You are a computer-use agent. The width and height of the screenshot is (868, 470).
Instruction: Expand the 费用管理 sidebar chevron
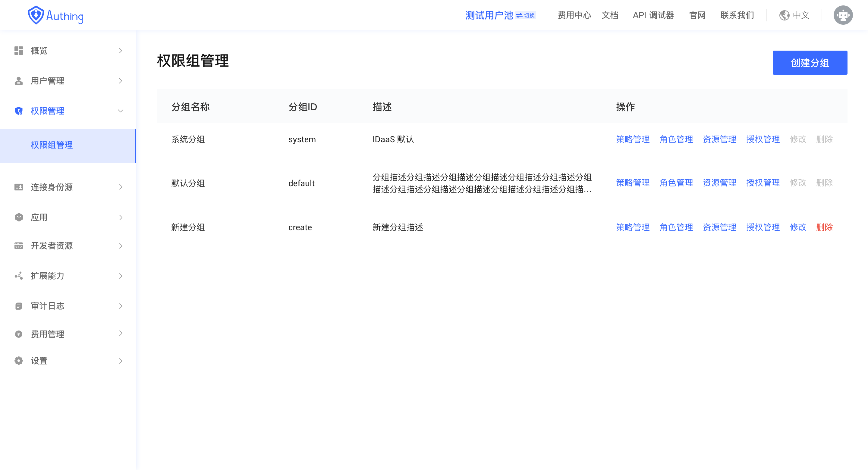point(120,334)
